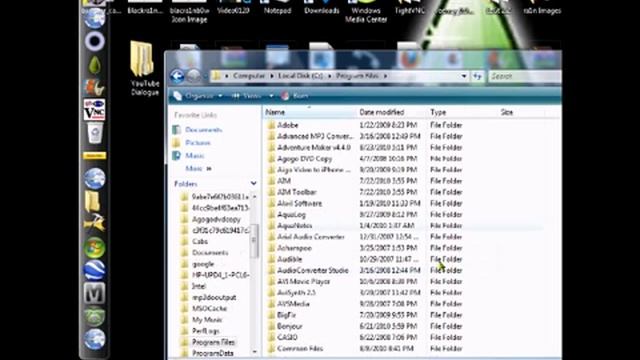Select the Audible folder
The width and height of the screenshot is (640, 360).
tap(289, 259)
